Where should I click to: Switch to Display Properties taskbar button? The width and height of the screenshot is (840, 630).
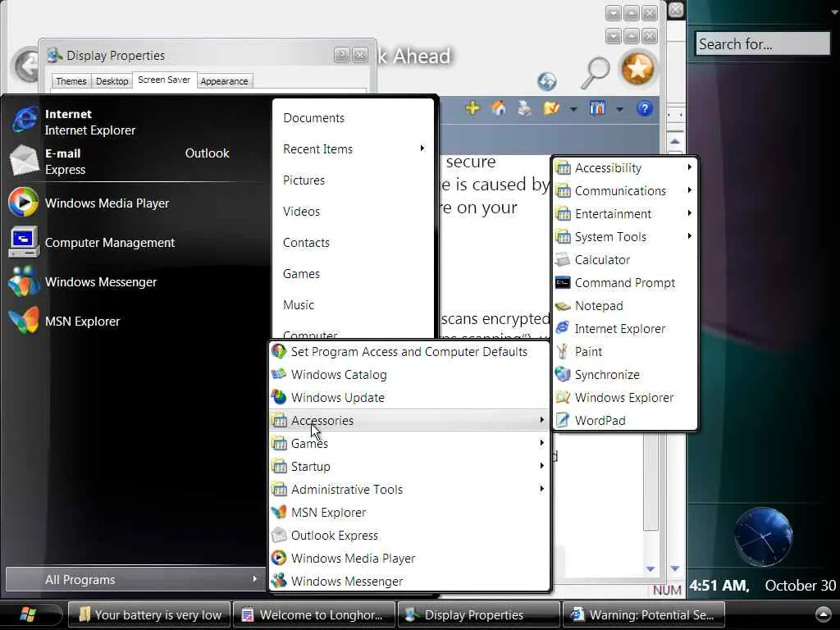(x=479, y=614)
